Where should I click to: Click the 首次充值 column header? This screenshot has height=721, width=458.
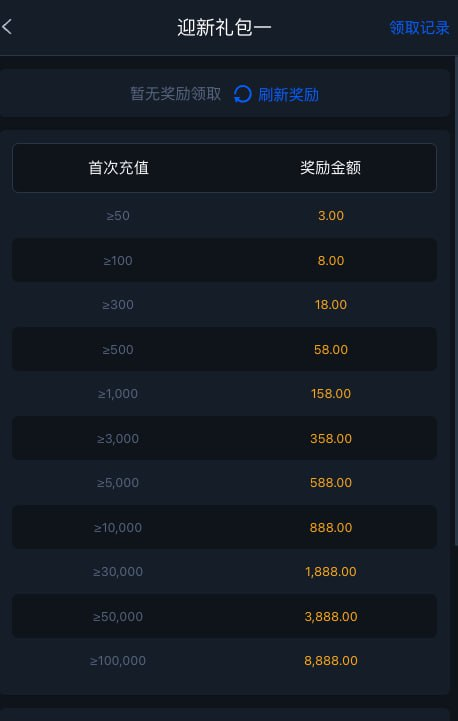click(x=118, y=168)
